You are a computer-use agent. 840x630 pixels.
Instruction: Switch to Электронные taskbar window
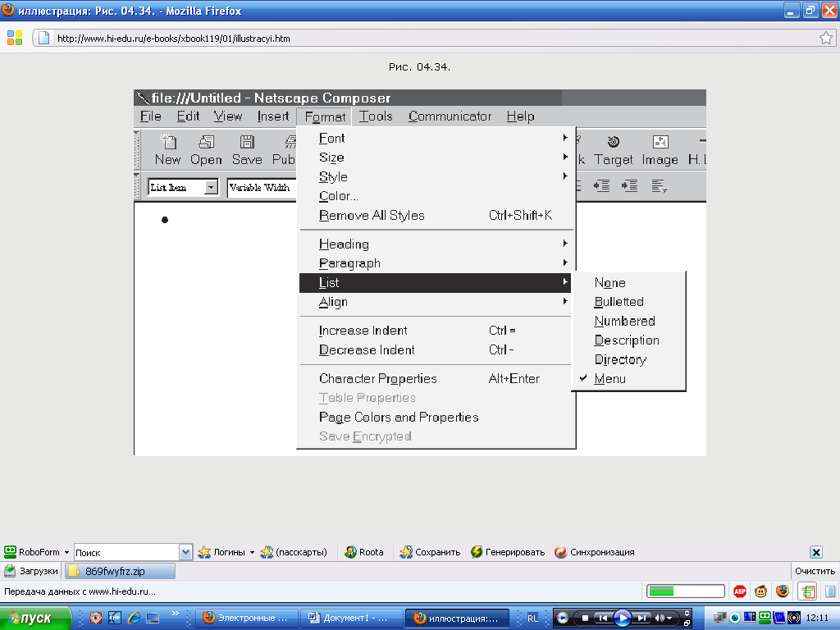tap(246, 619)
